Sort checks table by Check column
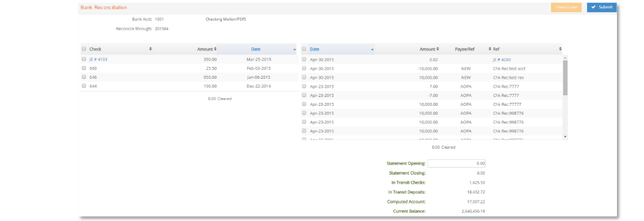644x221 pixels. 120,49
